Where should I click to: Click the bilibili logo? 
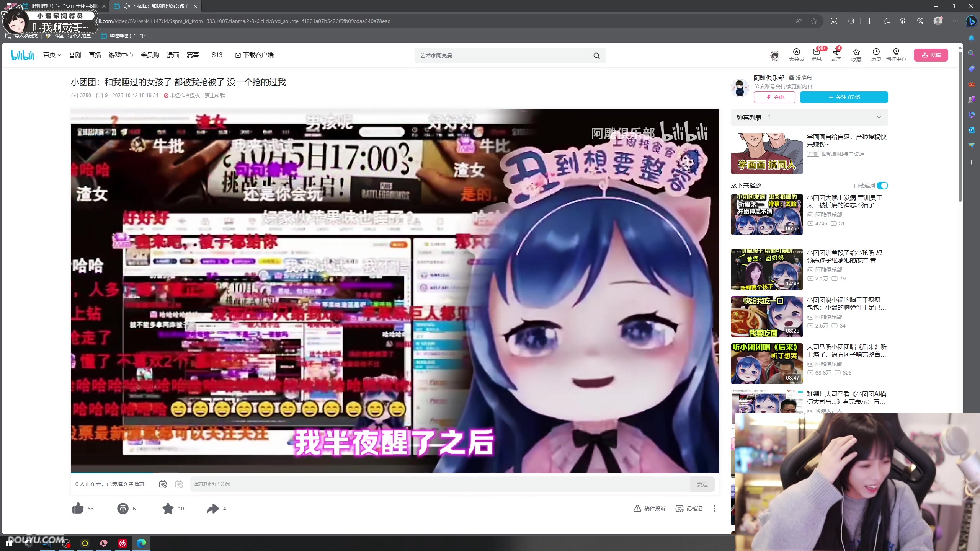[23, 55]
